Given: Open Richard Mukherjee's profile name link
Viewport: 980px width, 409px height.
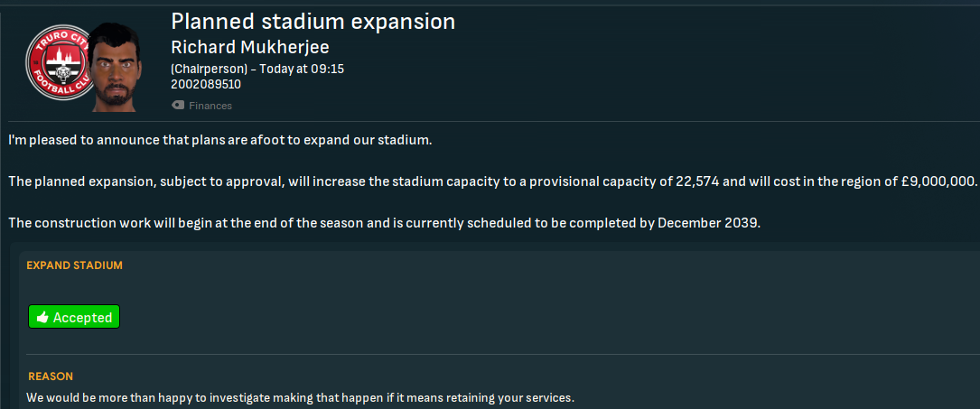Looking at the screenshot, I should tap(247, 47).
